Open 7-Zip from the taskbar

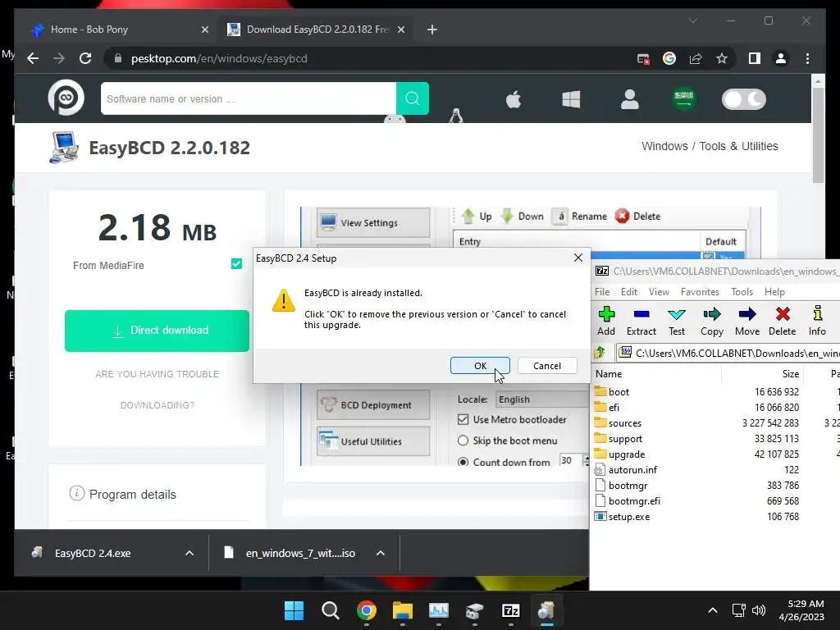click(510, 610)
